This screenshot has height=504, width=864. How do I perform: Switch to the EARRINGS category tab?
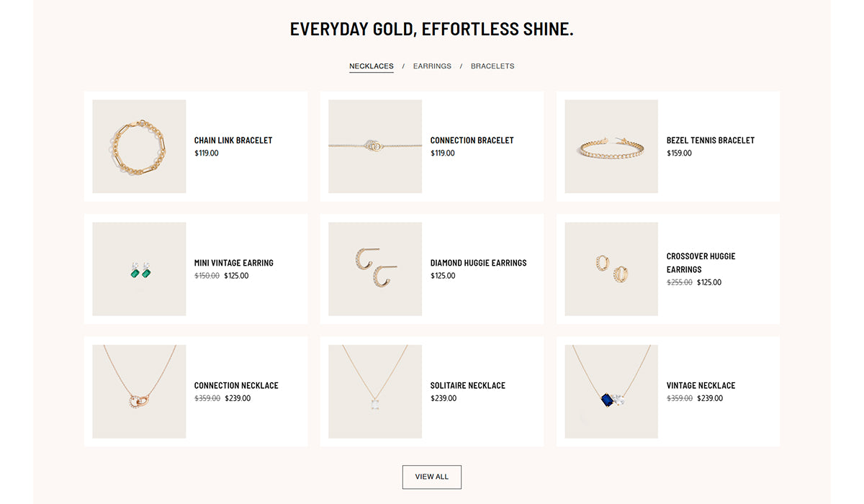click(432, 66)
